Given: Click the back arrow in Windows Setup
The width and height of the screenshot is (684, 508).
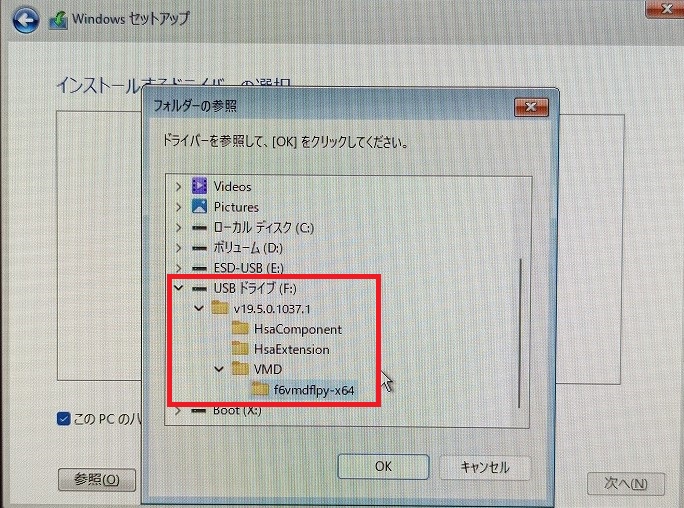Looking at the screenshot, I should [x=25, y=20].
